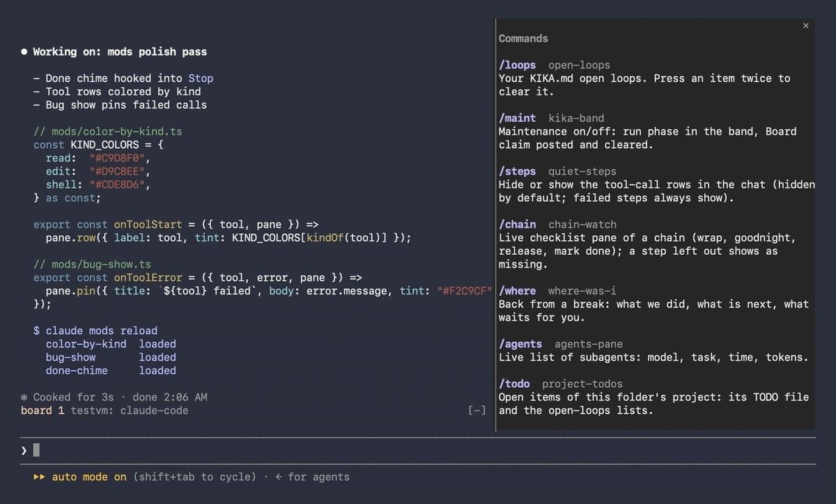Viewport: 836px width, 504px height.
Task: Click the "open-loops" label
Action: click(x=579, y=65)
